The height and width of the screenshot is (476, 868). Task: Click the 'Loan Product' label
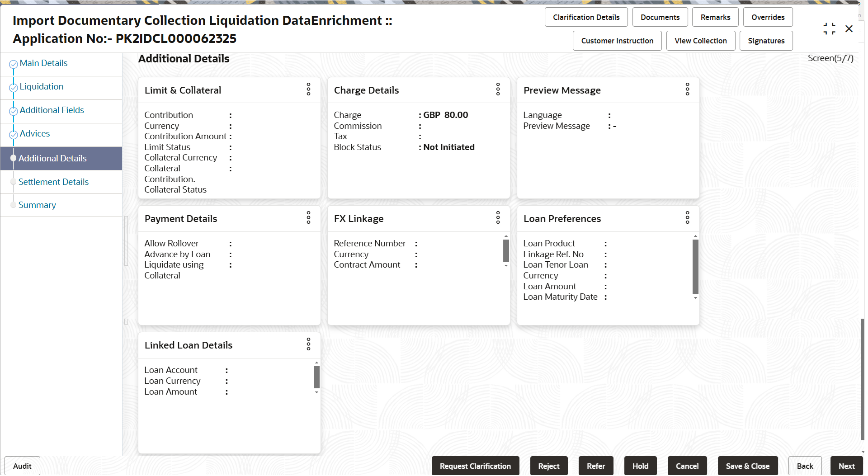549,244
